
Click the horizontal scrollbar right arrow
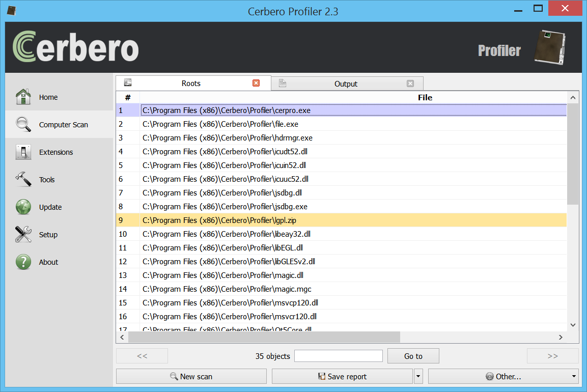click(x=561, y=337)
